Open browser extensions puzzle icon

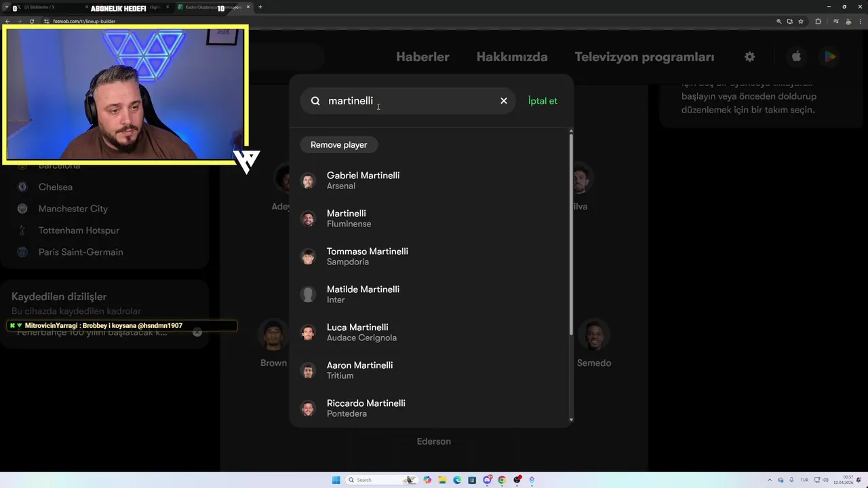pyautogui.click(x=818, y=21)
